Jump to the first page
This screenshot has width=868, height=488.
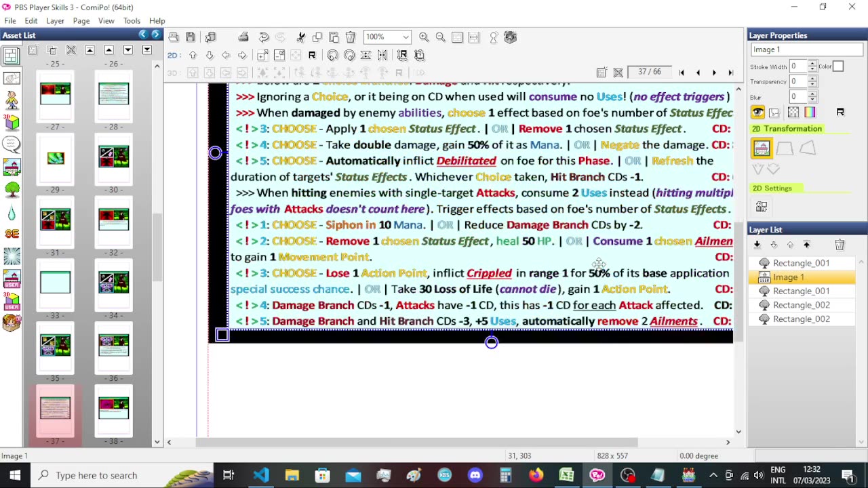(682, 73)
